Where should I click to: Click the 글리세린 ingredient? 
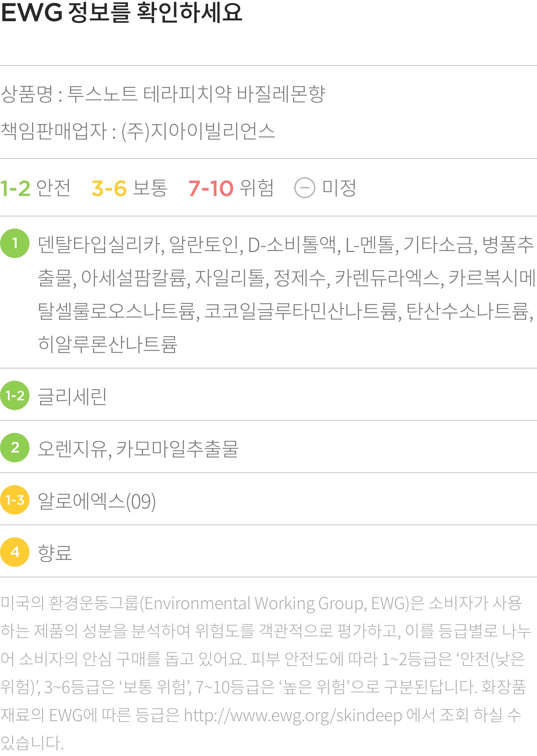click(x=72, y=397)
